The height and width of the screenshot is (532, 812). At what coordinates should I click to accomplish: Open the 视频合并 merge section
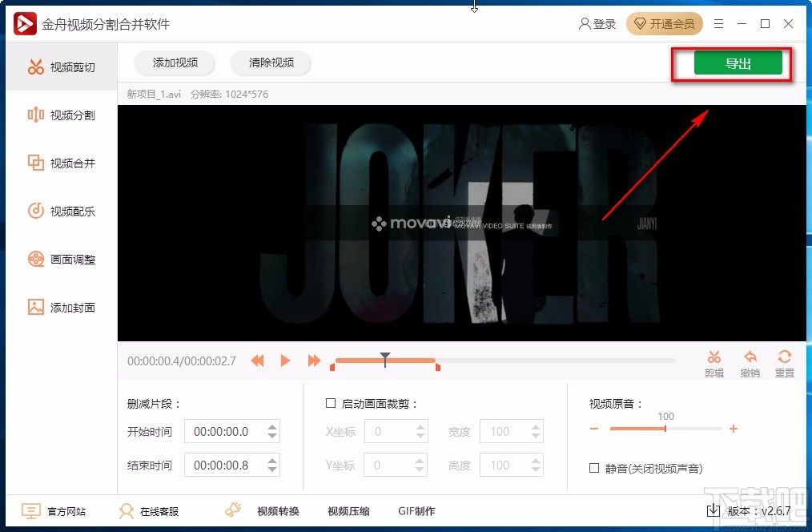point(62,163)
